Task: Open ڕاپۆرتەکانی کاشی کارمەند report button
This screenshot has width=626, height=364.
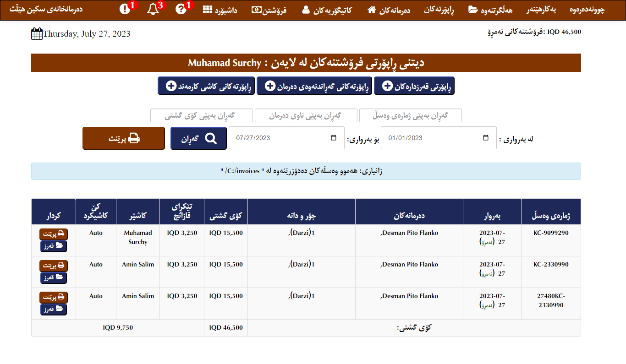Action: pyautogui.click(x=206, y=86)
